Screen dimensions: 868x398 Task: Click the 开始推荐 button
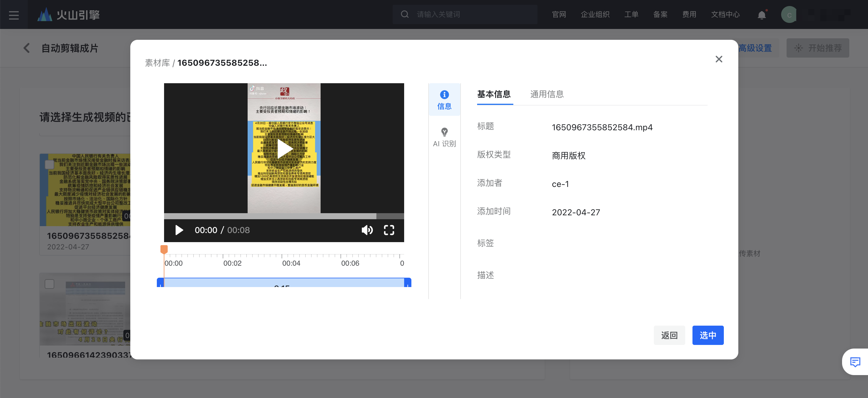pos(817,48)
